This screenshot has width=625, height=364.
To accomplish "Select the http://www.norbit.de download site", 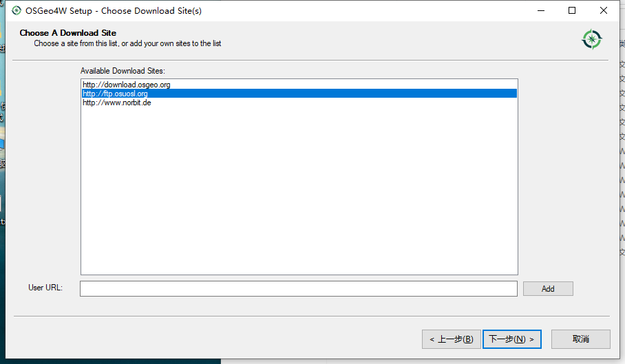I will [x=299, y=103].
